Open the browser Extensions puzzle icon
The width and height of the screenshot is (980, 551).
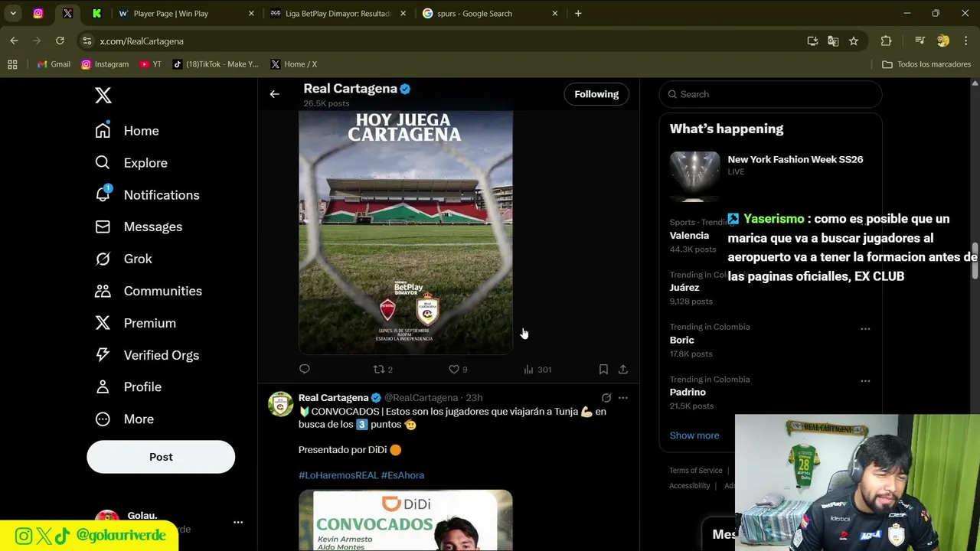tap(886, 41)
